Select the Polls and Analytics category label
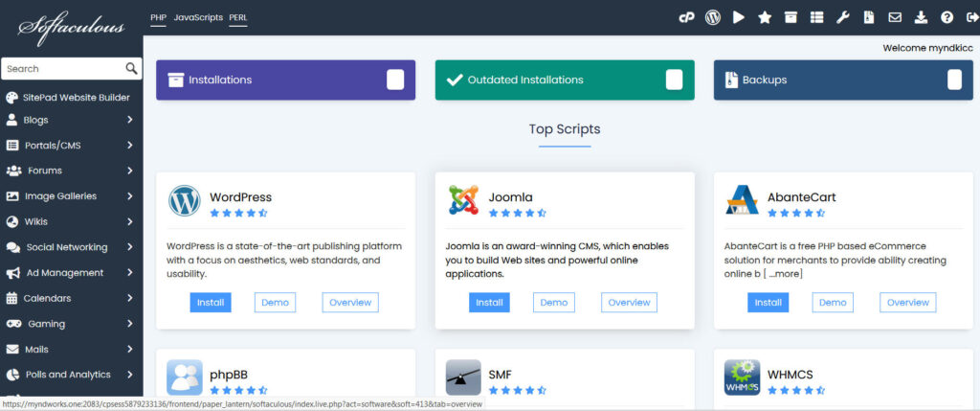Viewport: 980px width, 411px height. click(x=68, y=375)
